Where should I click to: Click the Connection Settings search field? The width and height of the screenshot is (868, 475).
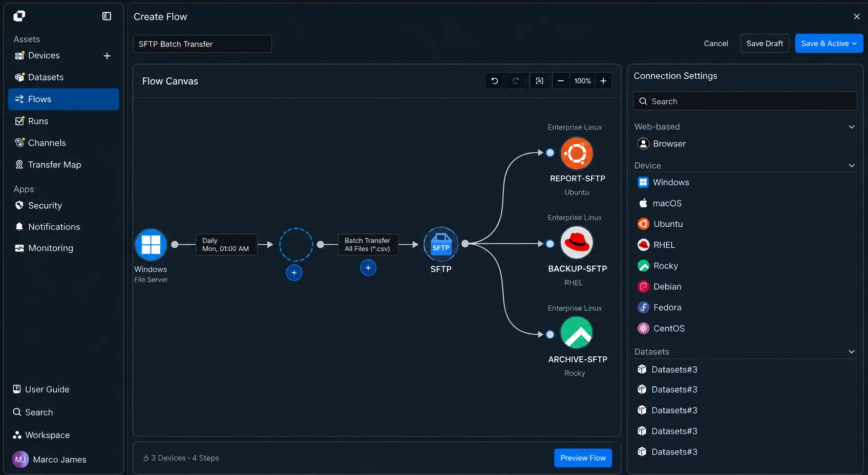click(x=745, y=101)
